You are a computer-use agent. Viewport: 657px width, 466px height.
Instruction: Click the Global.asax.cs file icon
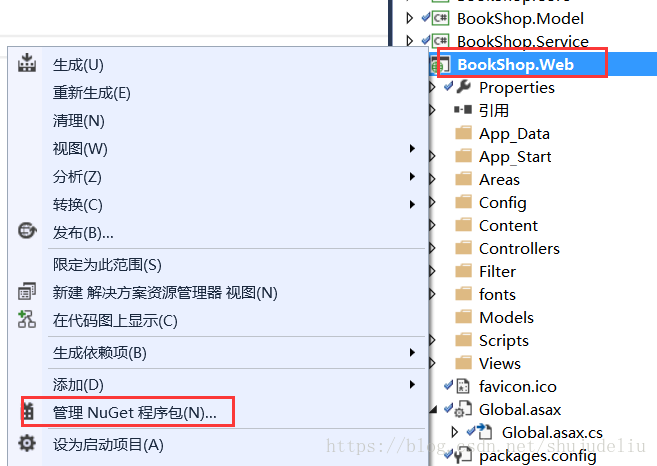(x=484, y=432)
